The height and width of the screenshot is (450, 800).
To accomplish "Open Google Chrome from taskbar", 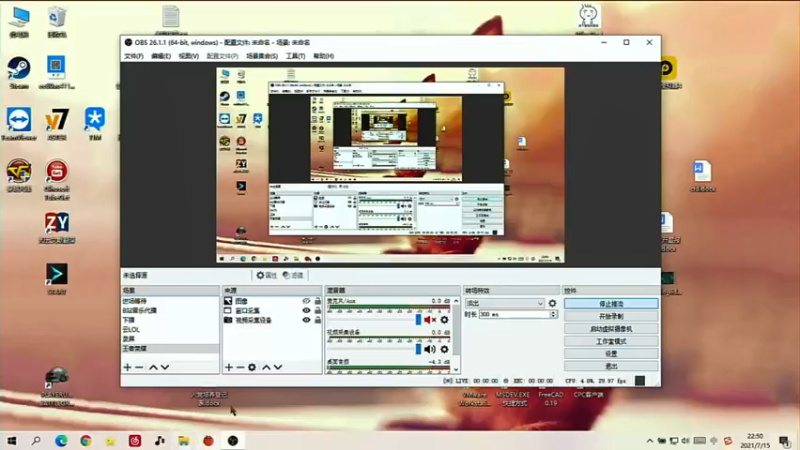I will coord(86,440).
